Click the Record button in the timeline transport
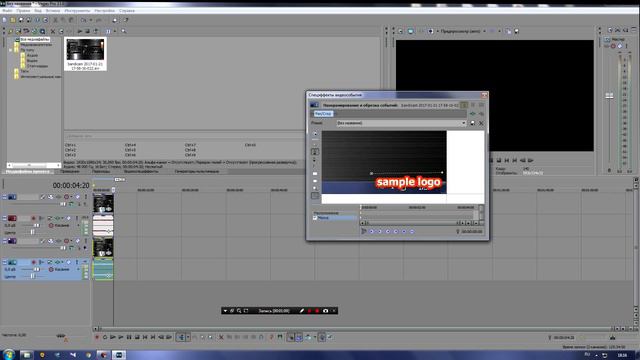This screenshot has width=640, height=360. coord(97,337)
